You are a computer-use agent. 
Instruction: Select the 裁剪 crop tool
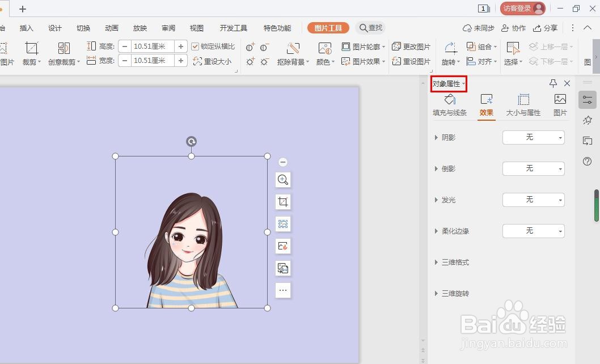(x=31, y=53)
